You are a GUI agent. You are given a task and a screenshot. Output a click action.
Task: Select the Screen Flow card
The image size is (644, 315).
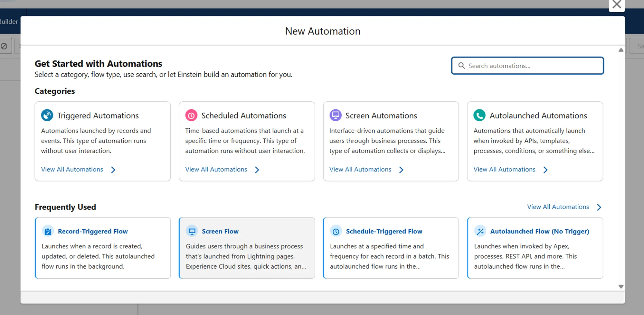click(x=247, y=248)
